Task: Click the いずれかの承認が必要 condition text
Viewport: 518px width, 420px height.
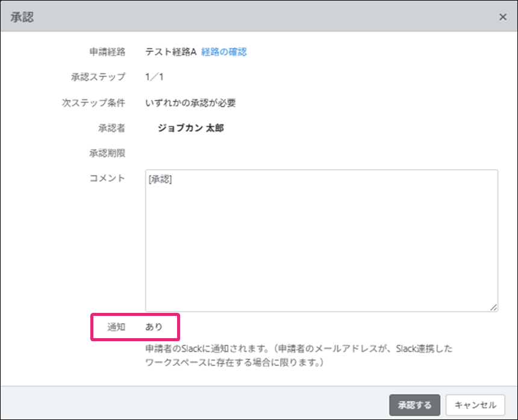Action: point(190,103)
